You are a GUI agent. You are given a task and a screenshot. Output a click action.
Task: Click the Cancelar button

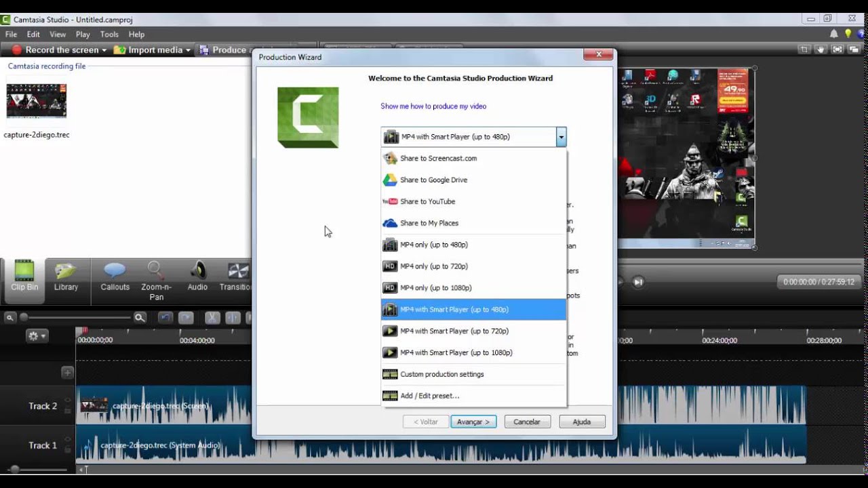527,422
